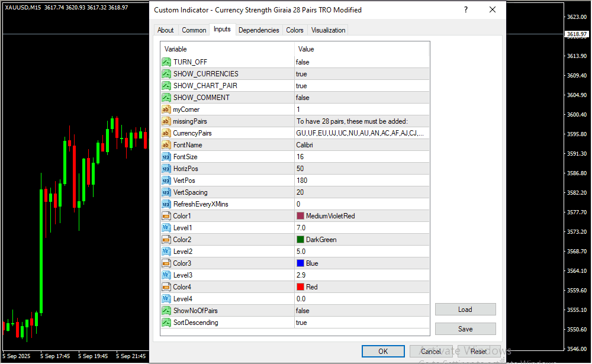Click the Color1 color type icon
The image size is (592, 364).
click(166, 216)
